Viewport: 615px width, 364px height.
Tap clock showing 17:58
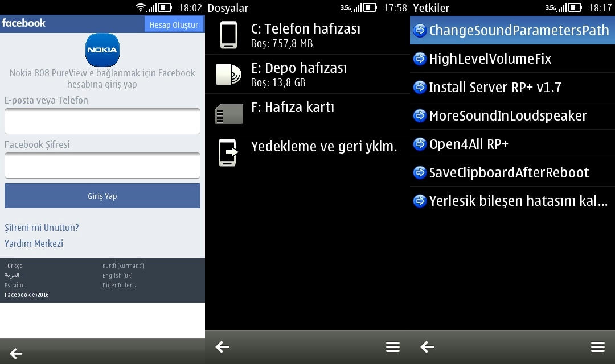395,8
